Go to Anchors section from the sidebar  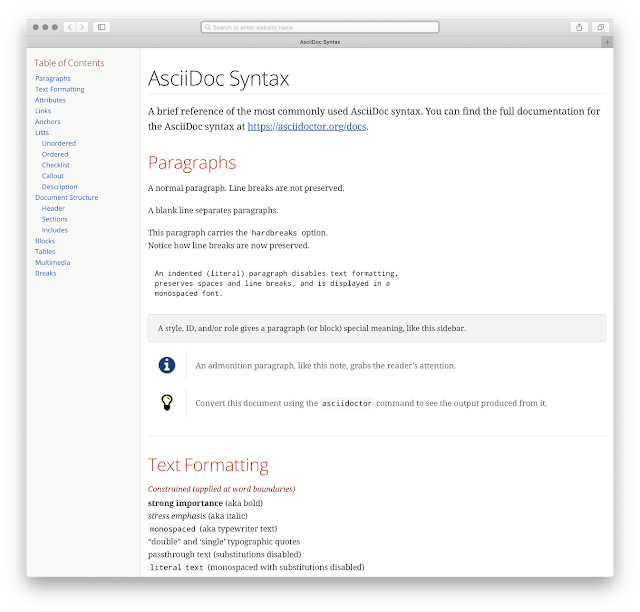click(x=48, y=122)
